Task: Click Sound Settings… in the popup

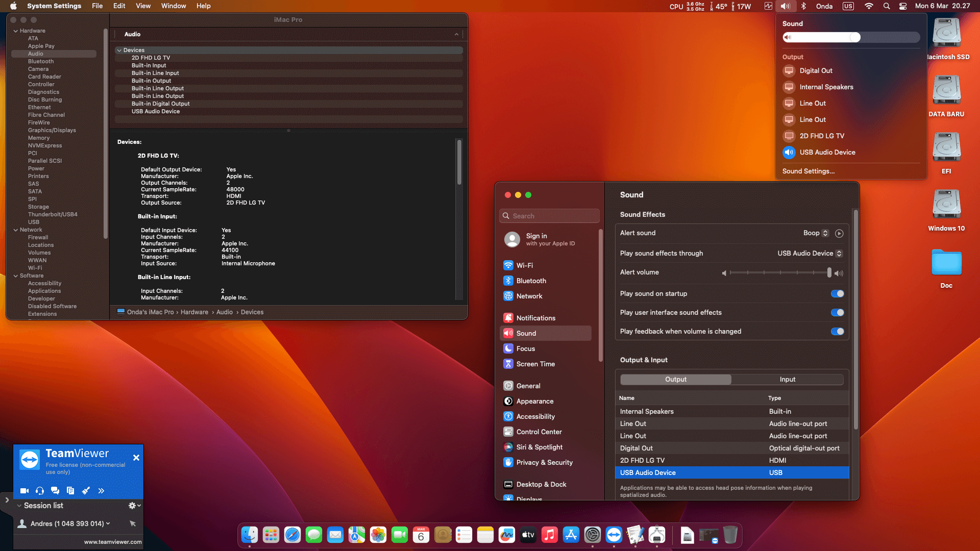Action: coord(808,171)
